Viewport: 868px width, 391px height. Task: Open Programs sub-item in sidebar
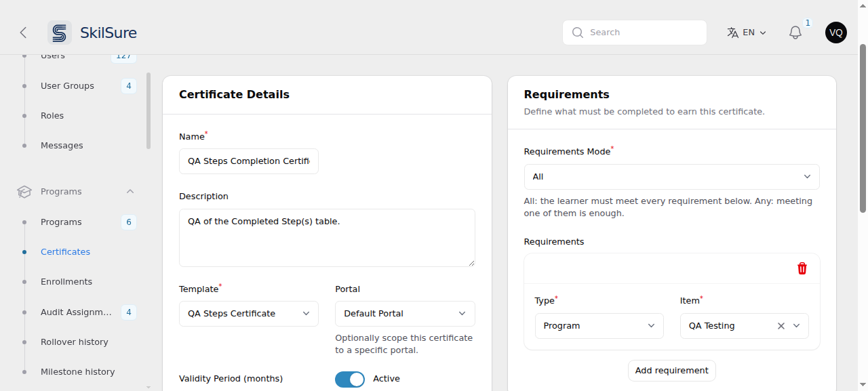coord(61,222)
